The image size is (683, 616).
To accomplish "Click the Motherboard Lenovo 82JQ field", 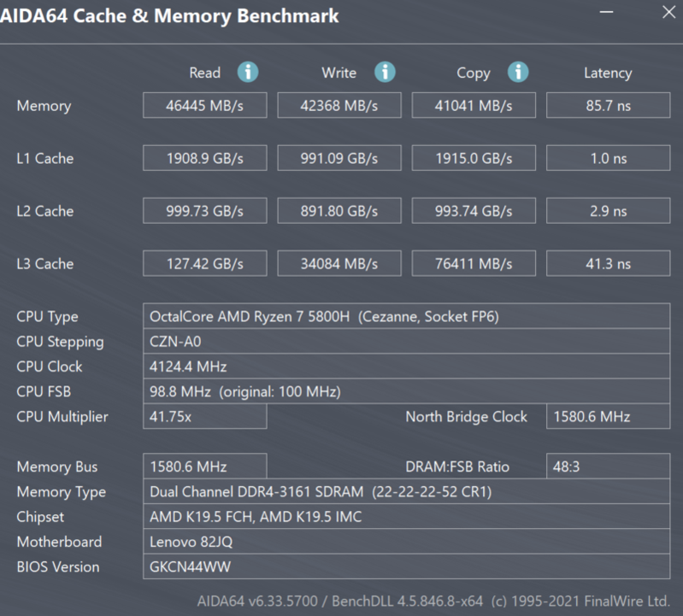I will point(406,542).
